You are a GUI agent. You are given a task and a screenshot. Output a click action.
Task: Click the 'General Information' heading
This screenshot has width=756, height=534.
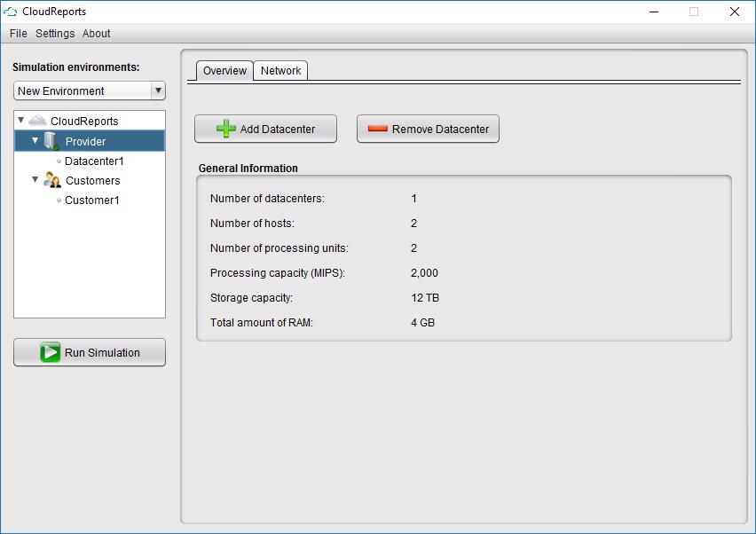(248, 169)
